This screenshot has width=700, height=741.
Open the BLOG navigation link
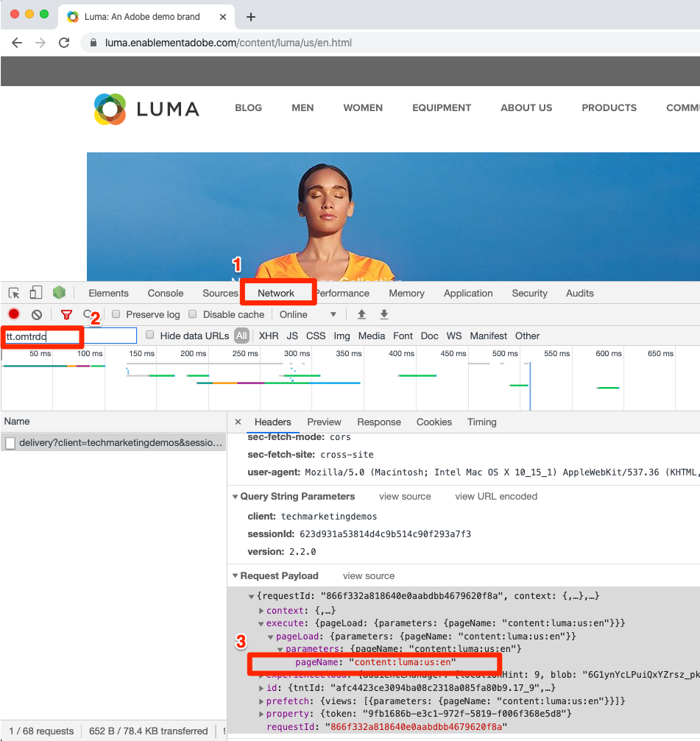click(248, 107)
